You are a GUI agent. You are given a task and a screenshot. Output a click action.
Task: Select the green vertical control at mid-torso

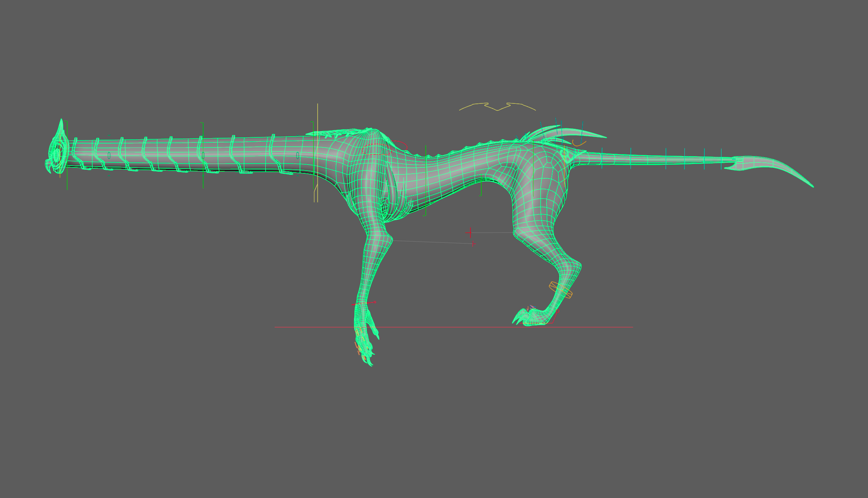click(425, 211)
